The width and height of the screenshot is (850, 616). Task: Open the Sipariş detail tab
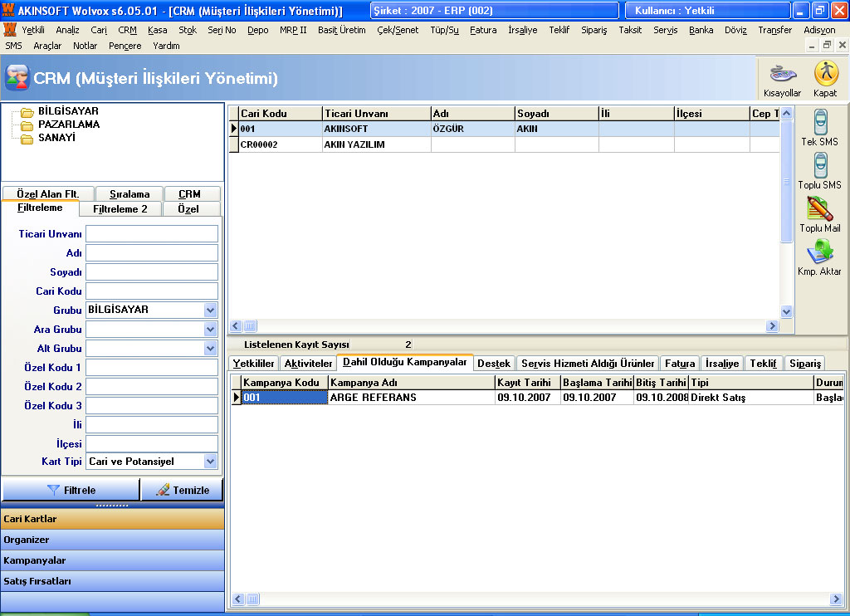coord(805,364)
